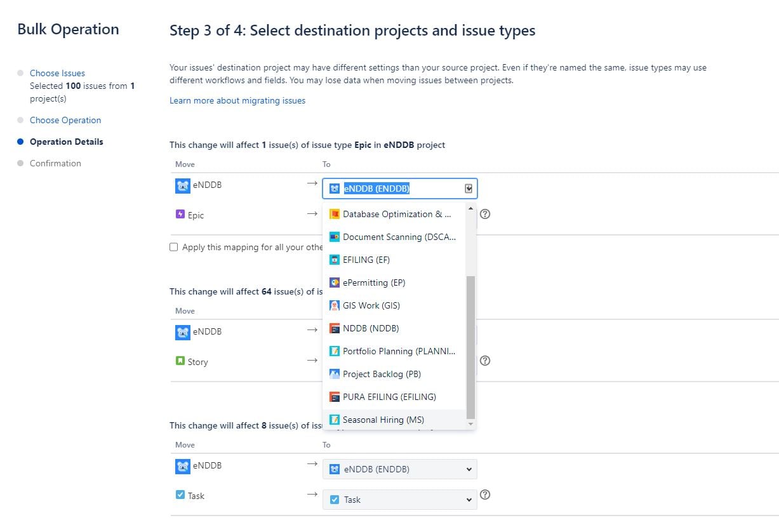779x532 pixels.
Task: Click the dropdown list scrollbar thumb
Action: click(470, 347)
